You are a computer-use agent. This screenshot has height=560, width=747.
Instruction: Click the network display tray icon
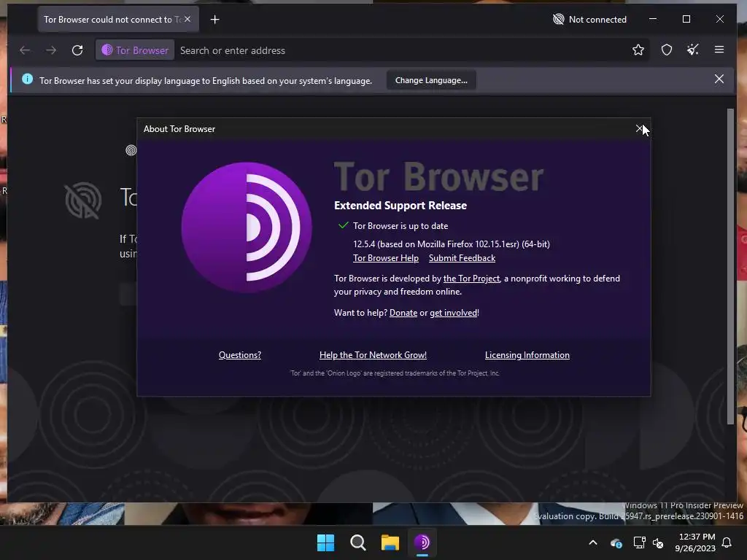pos(639,542)
